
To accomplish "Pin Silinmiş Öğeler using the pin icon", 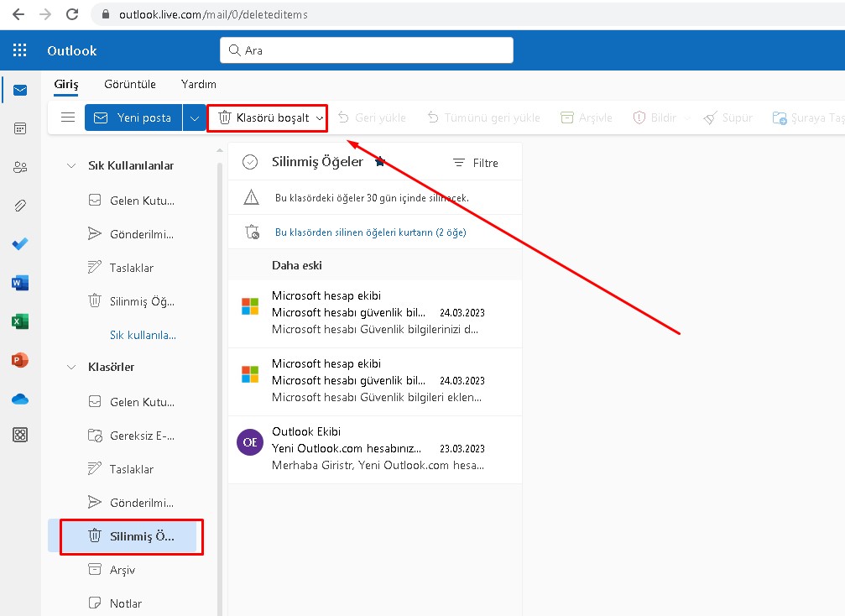I will 379,161.
